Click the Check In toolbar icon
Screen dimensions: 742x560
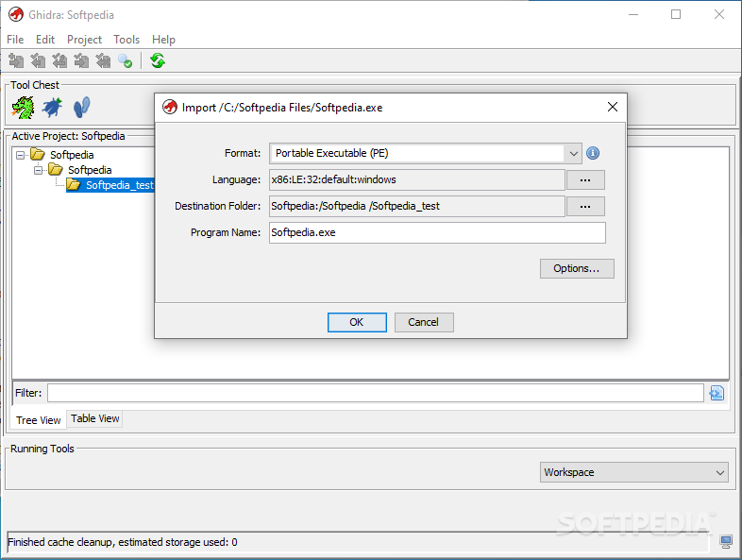pyautogui.click(x=81, y=60)
